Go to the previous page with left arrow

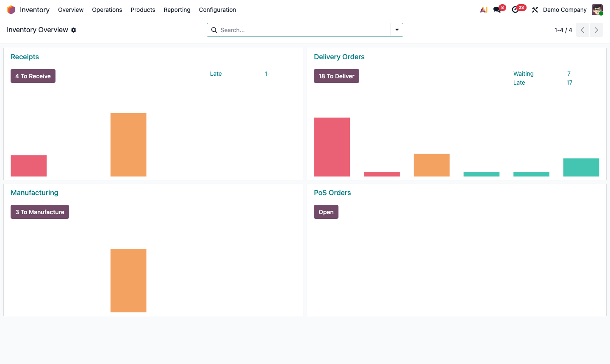(x=582, y=30)
